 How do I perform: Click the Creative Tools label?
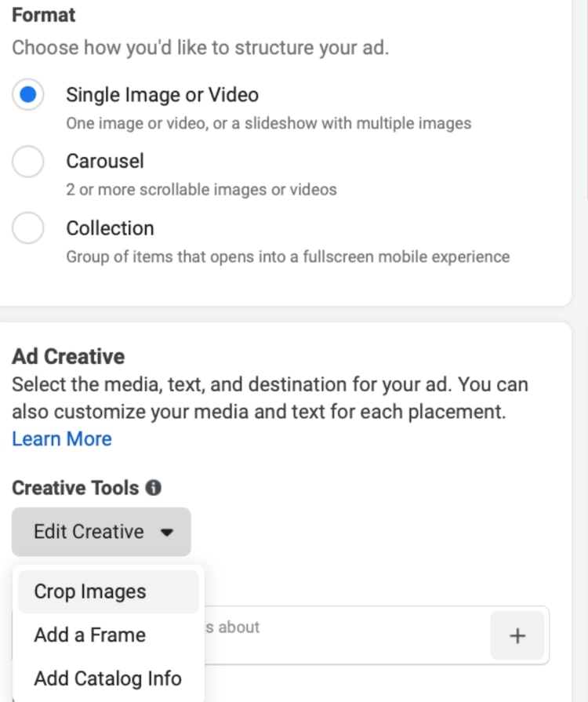pos(75,488)
